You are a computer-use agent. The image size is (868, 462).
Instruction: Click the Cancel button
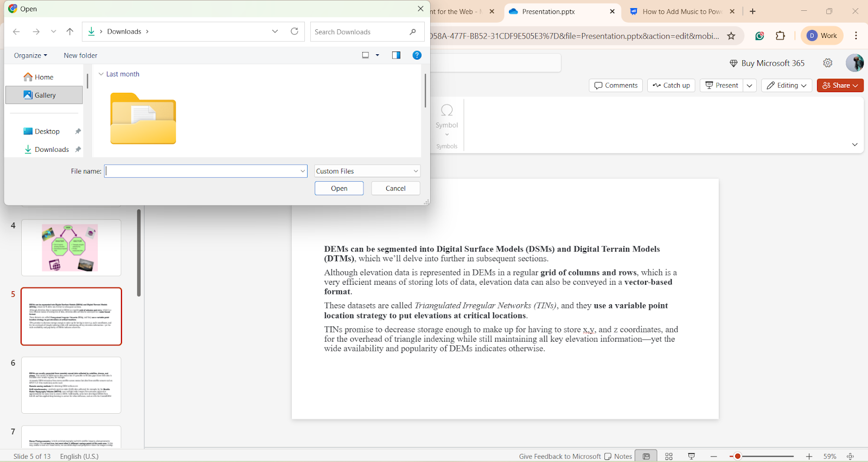(x=395, y=188)
